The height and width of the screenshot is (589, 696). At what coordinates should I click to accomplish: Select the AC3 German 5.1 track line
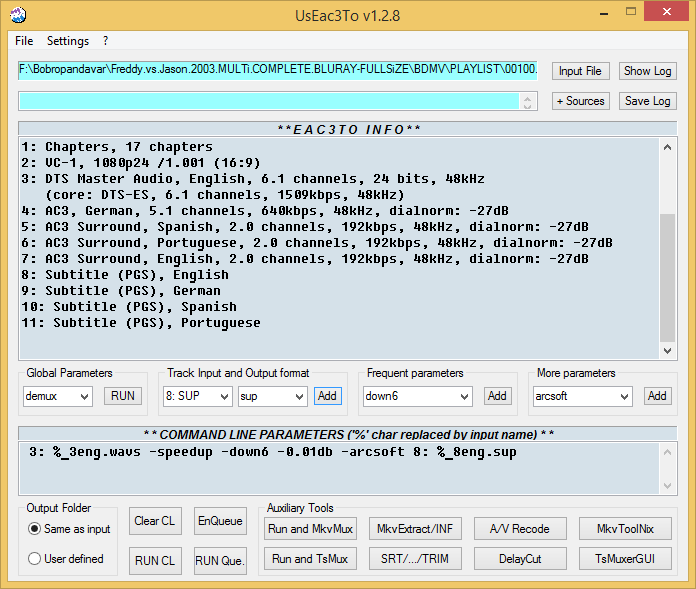265,211
